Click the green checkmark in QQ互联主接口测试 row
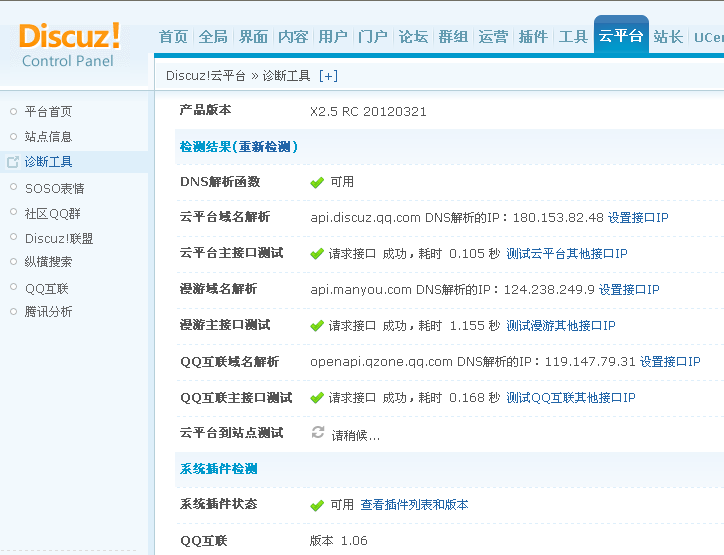The image size is (724, 555). 317,398
